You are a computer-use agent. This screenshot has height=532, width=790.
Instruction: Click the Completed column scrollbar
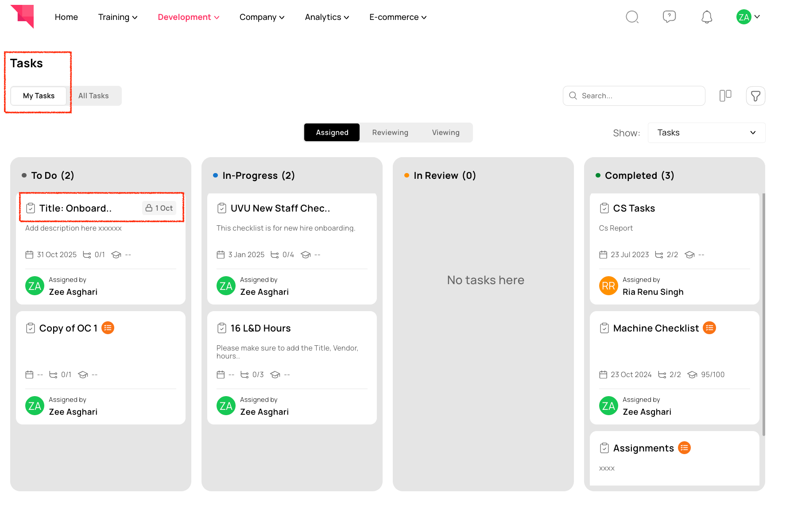coord(763,314)
